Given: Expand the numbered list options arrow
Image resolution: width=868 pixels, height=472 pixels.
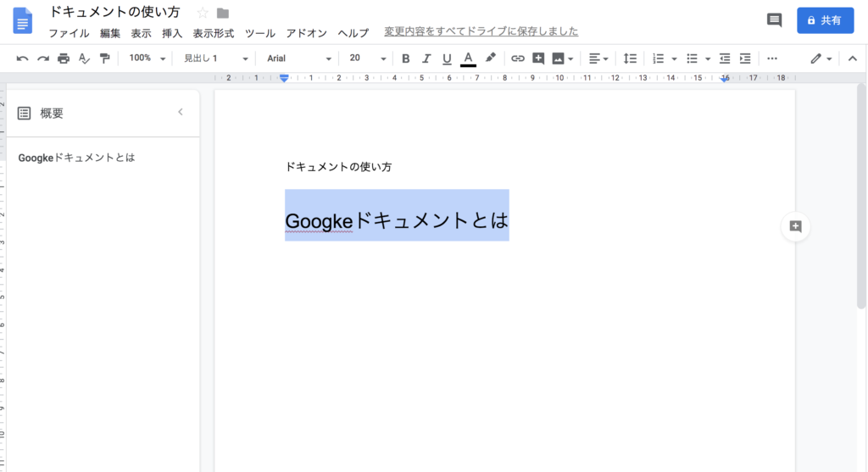Looking at the screenshot, I should pyautogui.click(x=674, y=59).
